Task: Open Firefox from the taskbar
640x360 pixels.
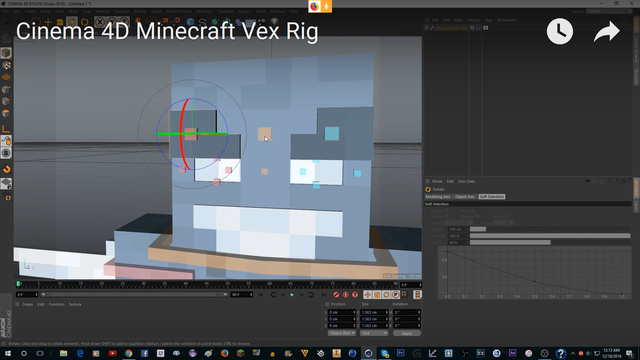Action: click(224, 353)
